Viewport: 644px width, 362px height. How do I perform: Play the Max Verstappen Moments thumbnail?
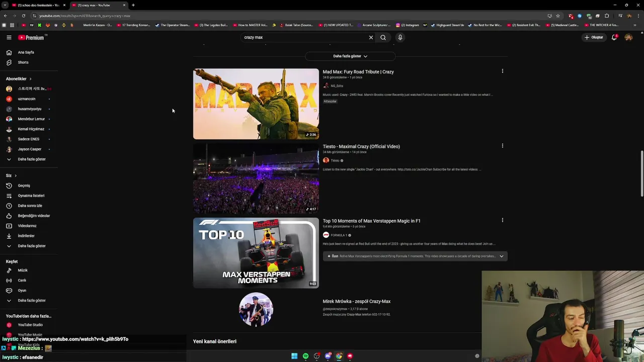256,253
